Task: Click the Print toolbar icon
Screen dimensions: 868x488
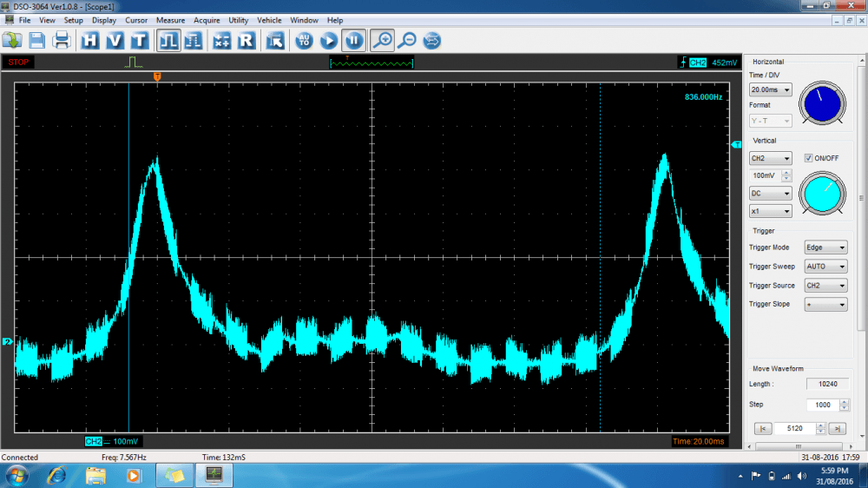Action: click(62, 40)
